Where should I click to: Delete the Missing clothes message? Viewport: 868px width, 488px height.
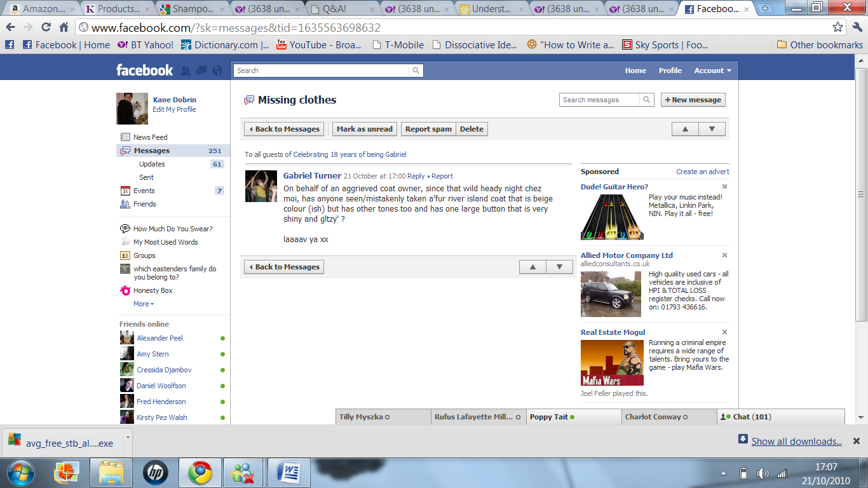[471, 129]
